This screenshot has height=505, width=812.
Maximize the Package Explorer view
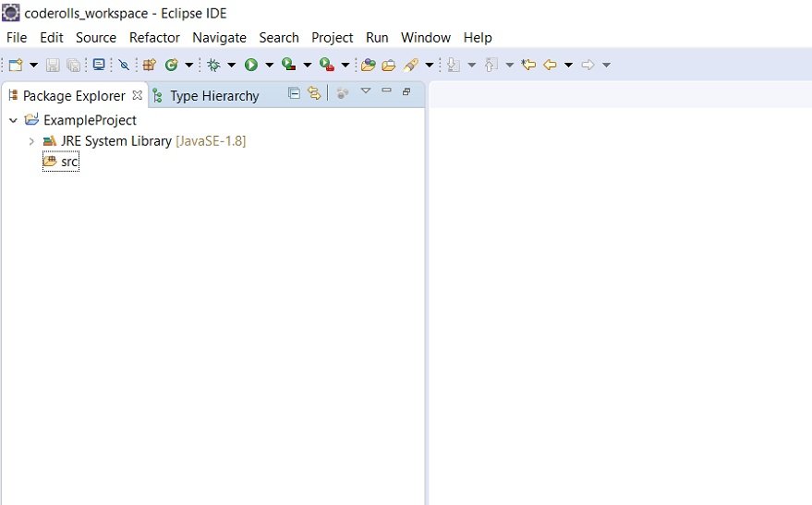point(406,91)
